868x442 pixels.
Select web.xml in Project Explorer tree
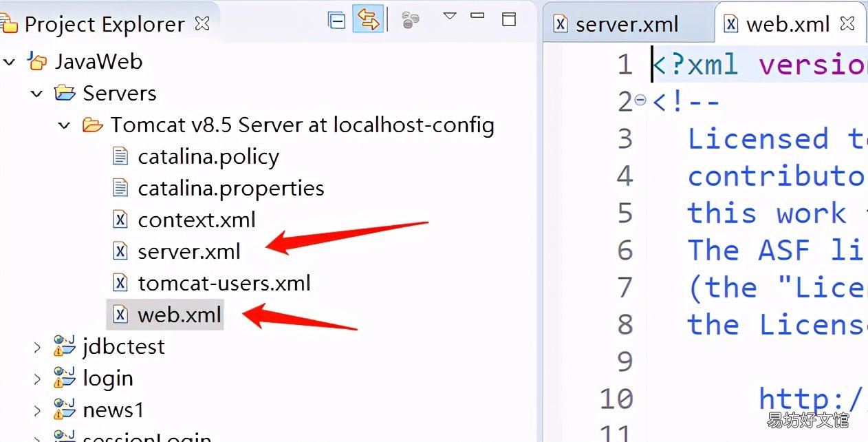(x=180, y=315)
